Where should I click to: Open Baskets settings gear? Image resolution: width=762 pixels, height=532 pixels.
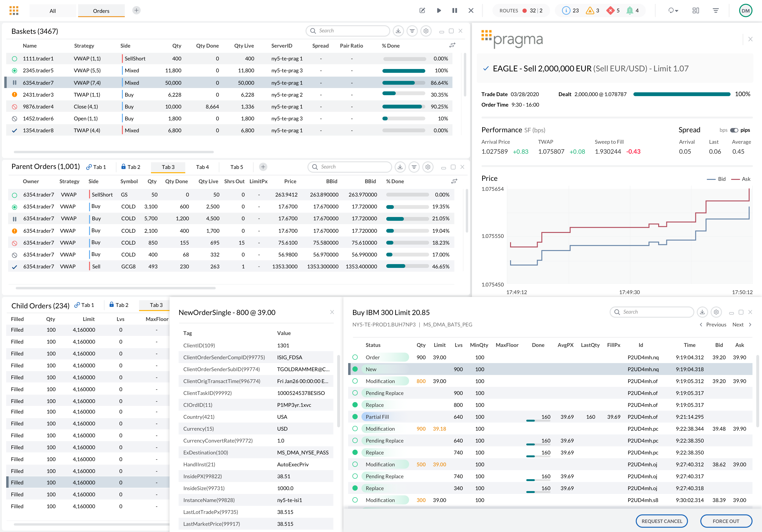[426, 31]
